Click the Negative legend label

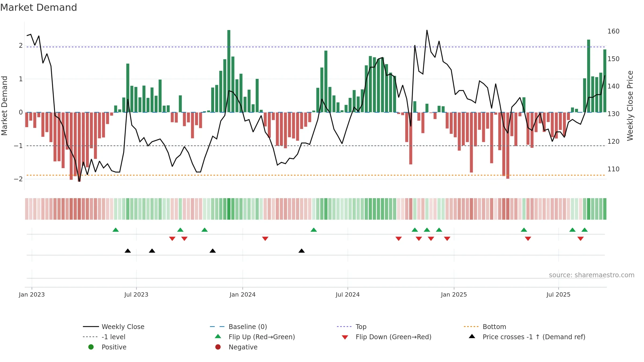tap(243, 347)
